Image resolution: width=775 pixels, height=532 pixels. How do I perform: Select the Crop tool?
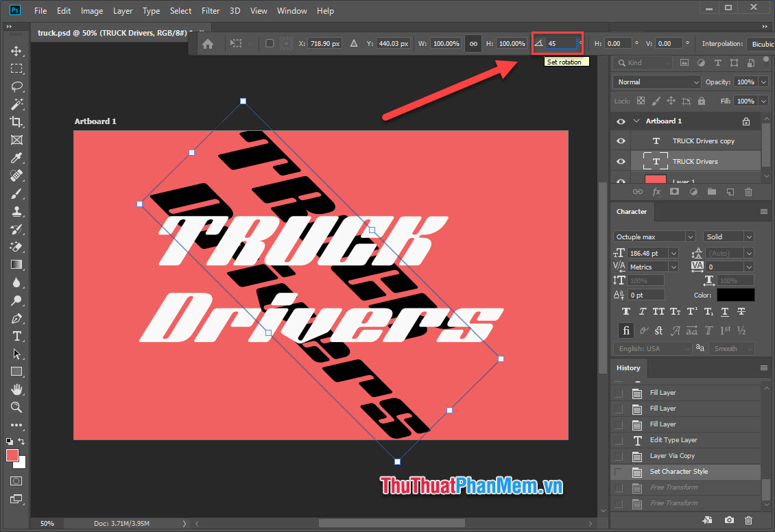[x=16, y=122]
